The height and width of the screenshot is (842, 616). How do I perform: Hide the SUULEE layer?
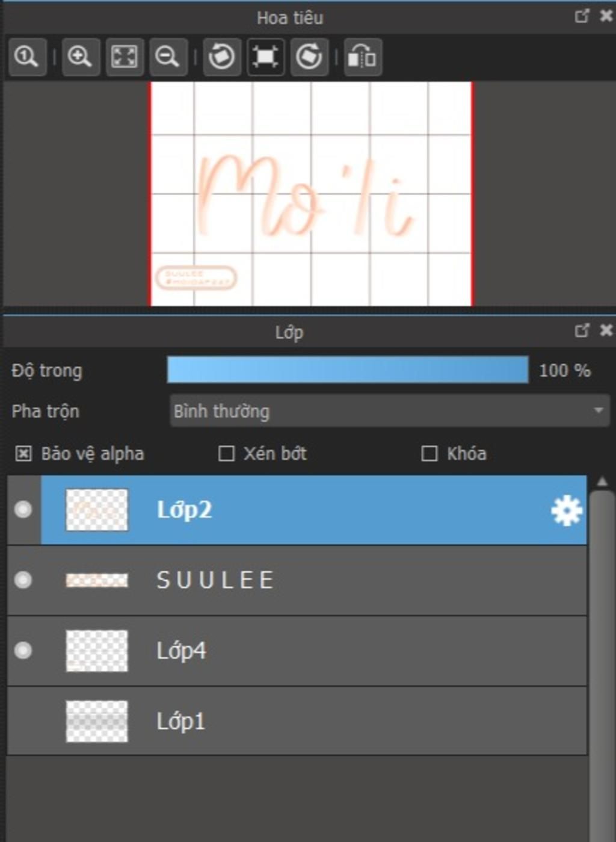pyautogui.click(x=23, y=580)
